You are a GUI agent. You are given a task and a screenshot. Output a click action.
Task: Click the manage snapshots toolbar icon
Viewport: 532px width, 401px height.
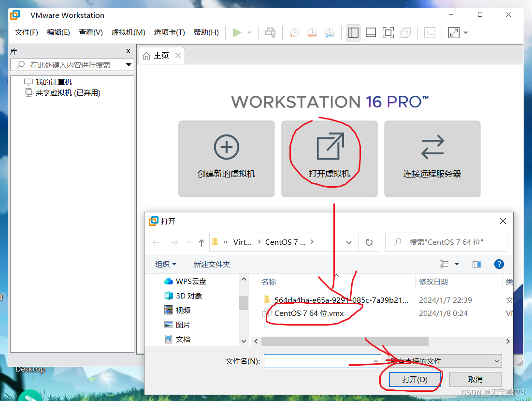click(329, 32)
